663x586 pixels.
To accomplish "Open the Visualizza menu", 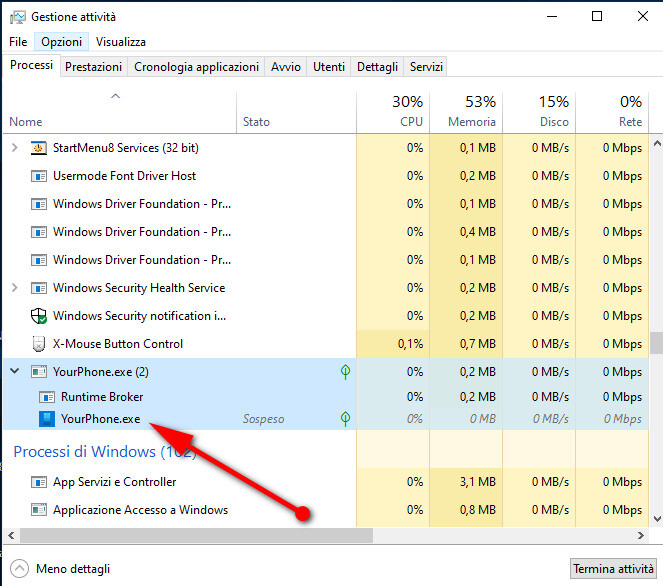I will coord(121,42).
